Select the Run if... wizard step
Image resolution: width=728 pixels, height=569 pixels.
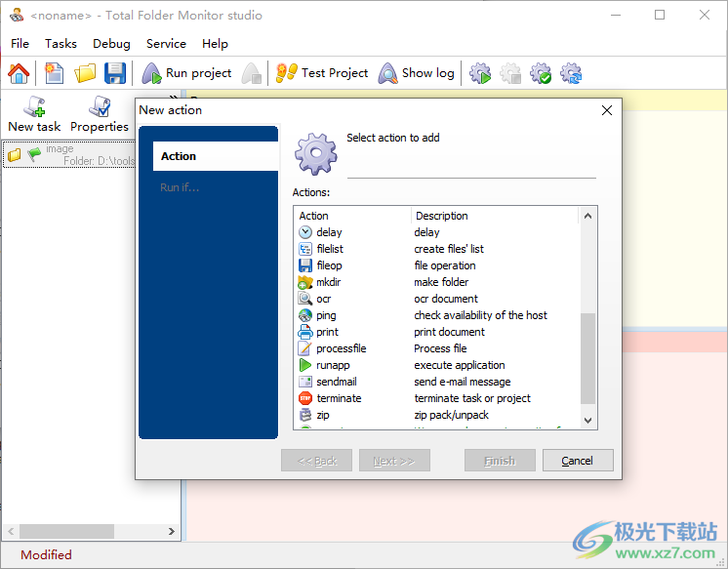point(180,187)
